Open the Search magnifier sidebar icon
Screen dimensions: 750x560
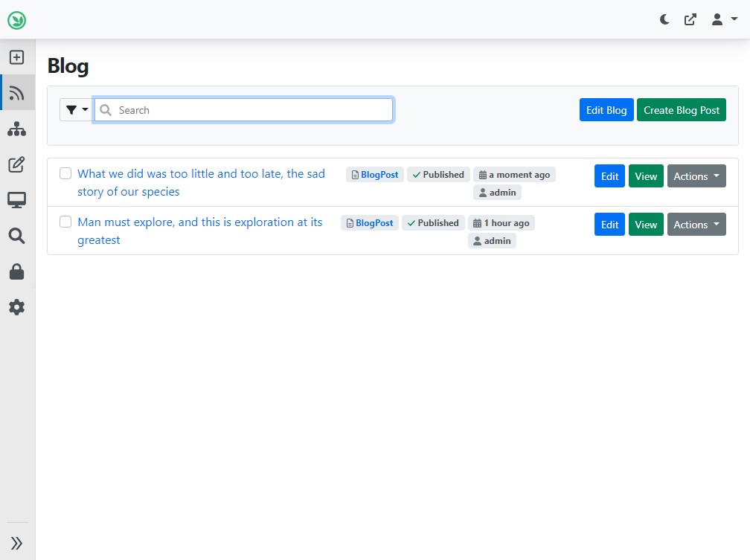pyautogui.click(x=16, y=236)
